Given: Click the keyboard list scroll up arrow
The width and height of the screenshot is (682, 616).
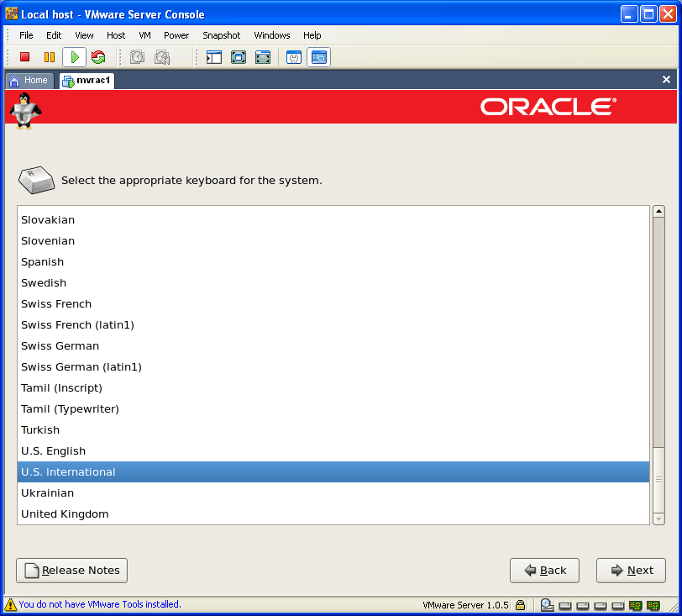Looking at the screenshot, I should click(658, 213).
